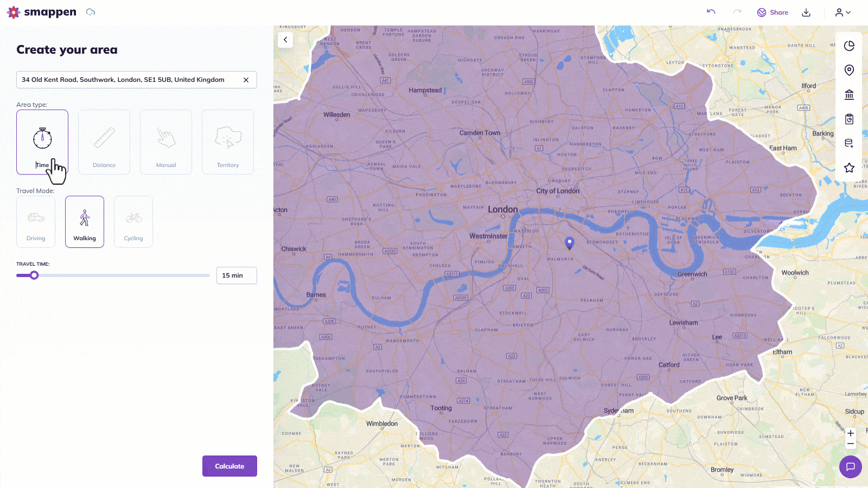The height and width of the screenshot is (488, 868).
Task: Collapse the side panel with chevron
Action: point(285,40)
